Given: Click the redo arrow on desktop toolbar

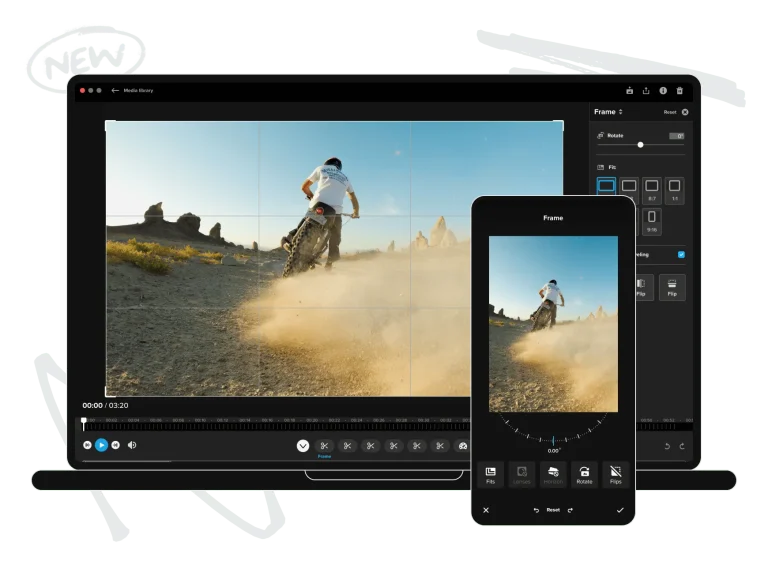Looking at the screenshot, I should (x=682, y=446).
